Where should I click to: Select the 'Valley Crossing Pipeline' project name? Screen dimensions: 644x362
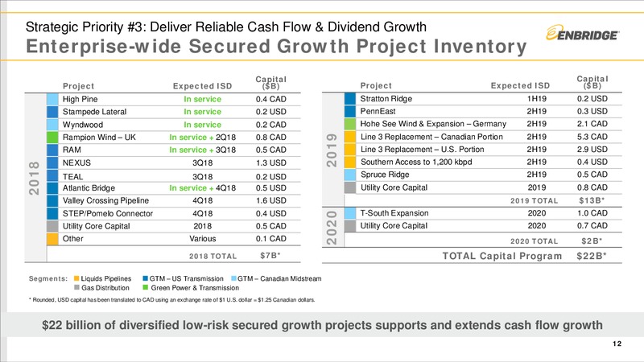[x=105, y=200]
